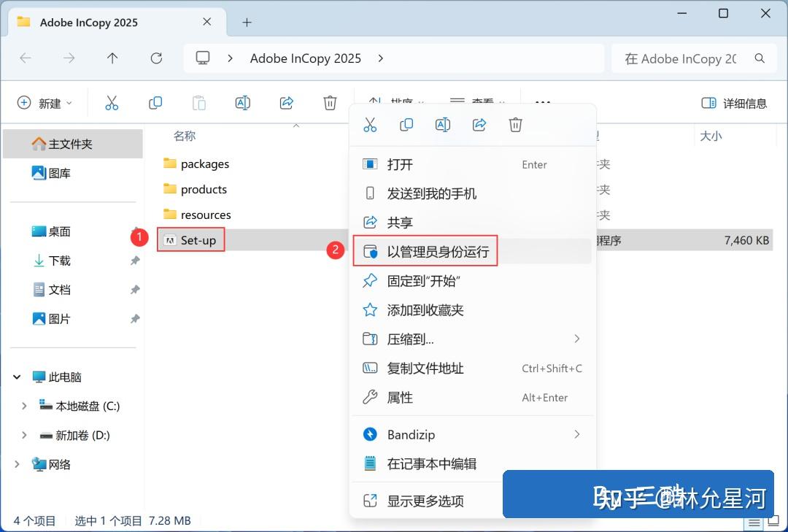Viewport: 788px width, 532px height.
Task: Click the 名称 column sort indicator
Action: [x=295, y=126]
